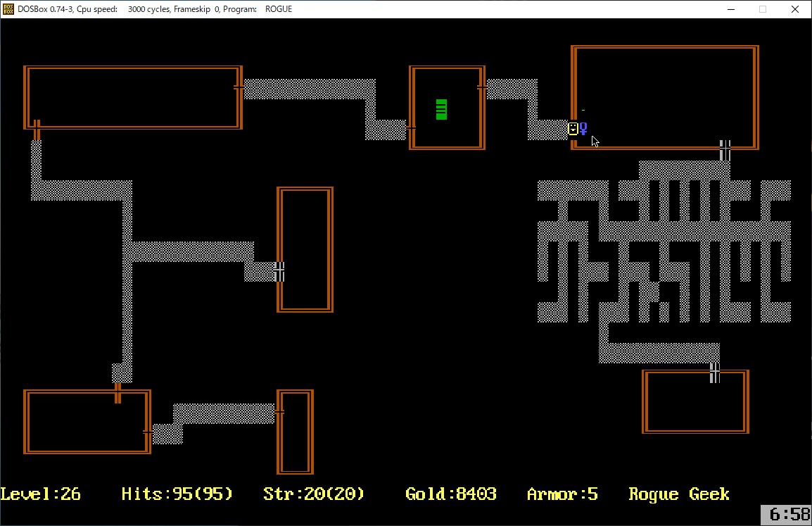This screenshot has height=526, width=812.
Task: Click the staircase room's right wall door
Action: 481,88
